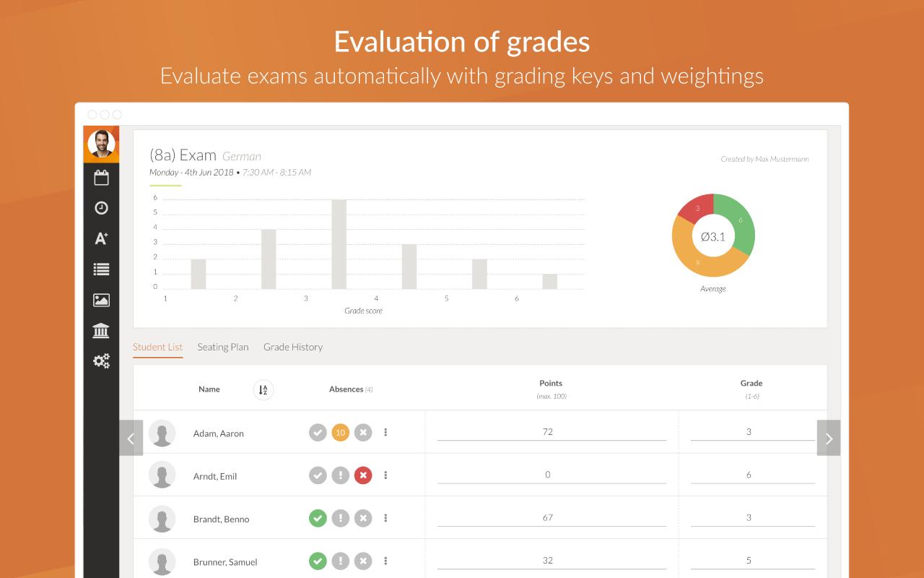Screen dimensions: 924x578
Task: Open the A+ grades icon in sidebar
Action: click(101, 238)
